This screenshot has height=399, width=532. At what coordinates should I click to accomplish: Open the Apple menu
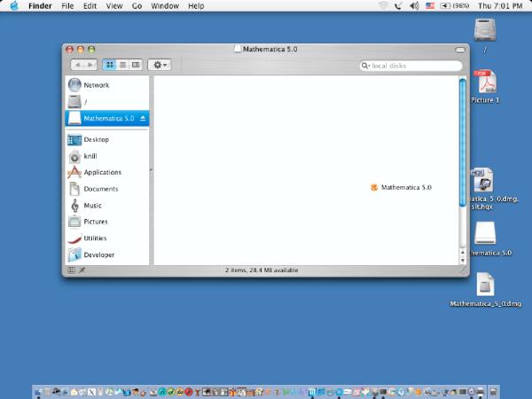pyautogui.click(x=14, y=6)
